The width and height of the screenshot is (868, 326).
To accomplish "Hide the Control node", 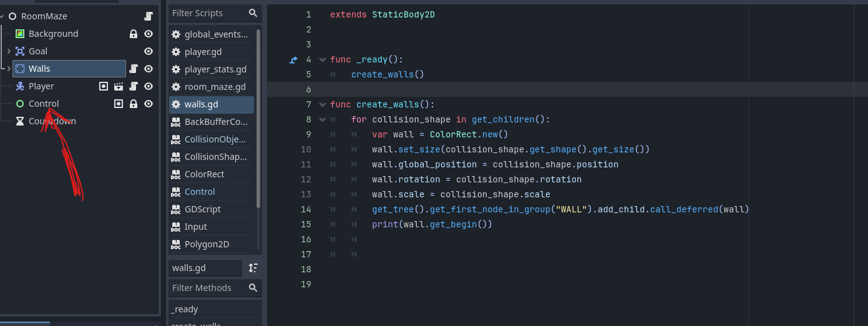I will 149,104.
